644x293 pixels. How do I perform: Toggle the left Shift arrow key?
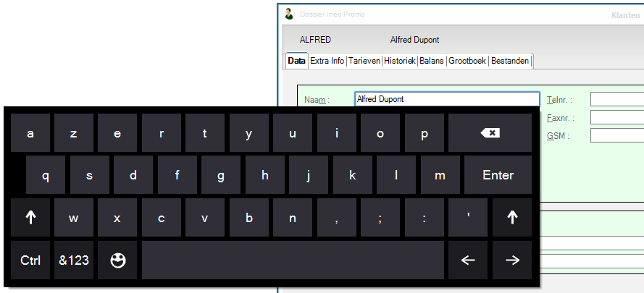(30, 218)
